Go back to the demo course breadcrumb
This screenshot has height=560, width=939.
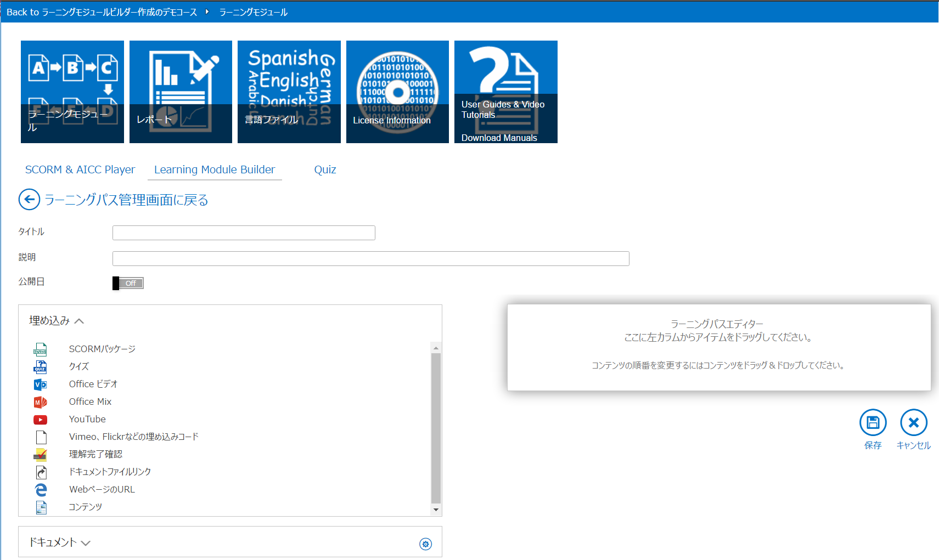tap(102, 12)
